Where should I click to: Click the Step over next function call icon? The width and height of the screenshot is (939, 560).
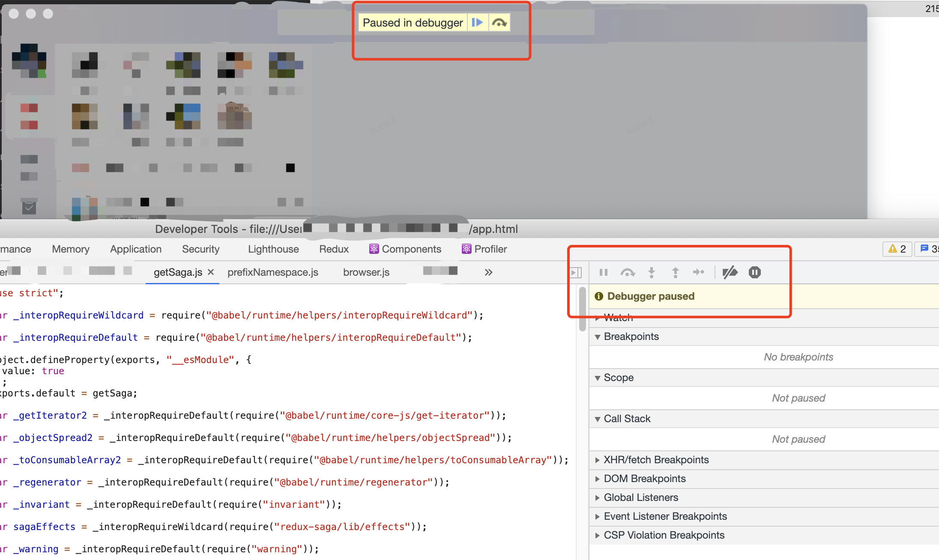[x=628, y=272]
